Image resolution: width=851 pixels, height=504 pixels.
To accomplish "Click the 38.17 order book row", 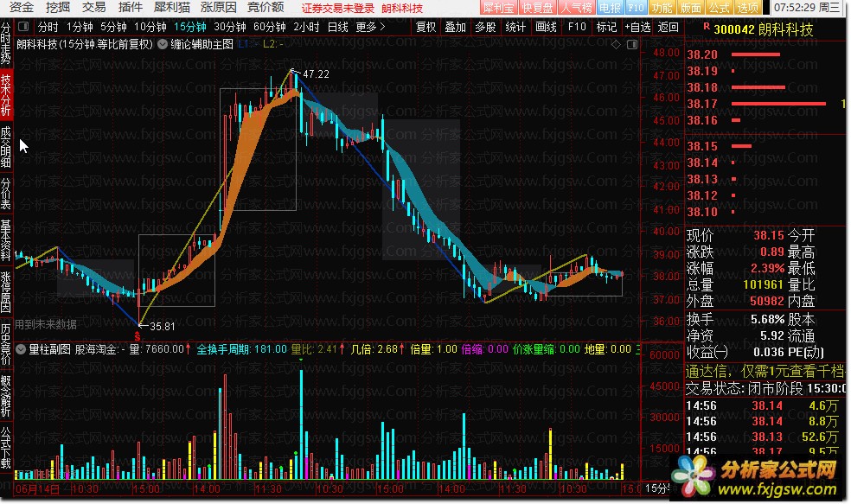I will pyautogui.click(x=765, y=104).
